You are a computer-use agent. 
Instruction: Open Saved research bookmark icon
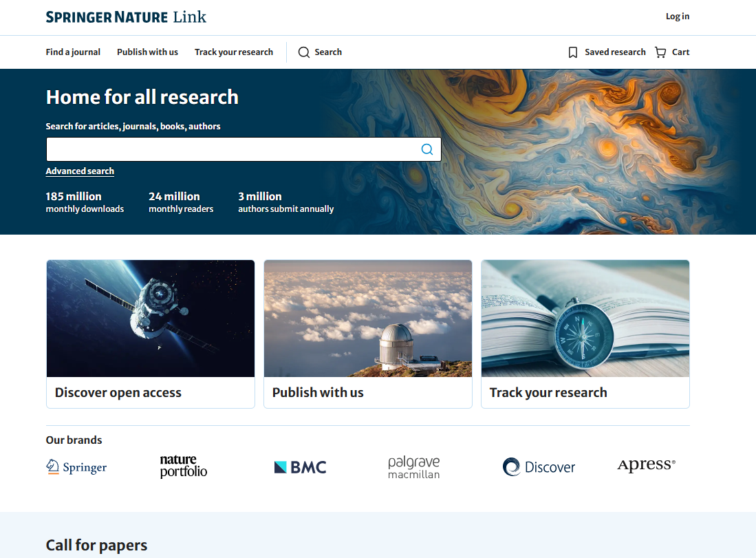pyautogui.click(x=573, y=52)
